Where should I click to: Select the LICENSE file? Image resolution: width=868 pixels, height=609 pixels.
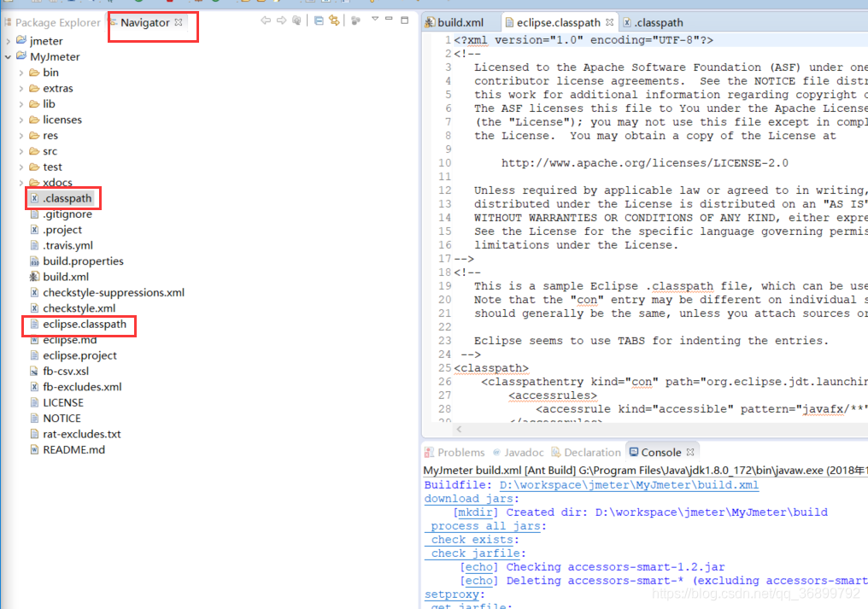pos(63,403)
